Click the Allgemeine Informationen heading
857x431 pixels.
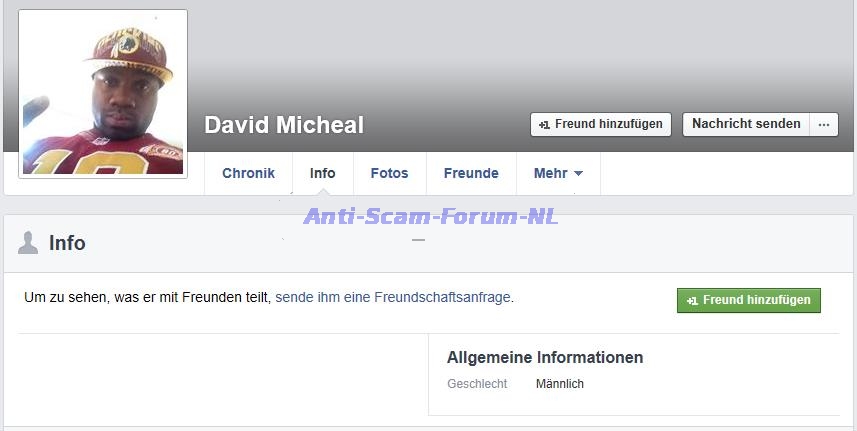545,358
